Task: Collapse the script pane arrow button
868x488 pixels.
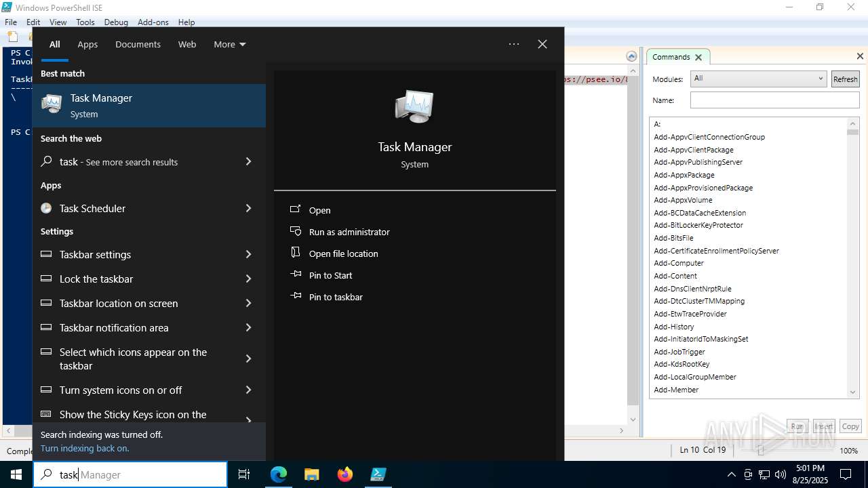Action: (x=631, y=56)
